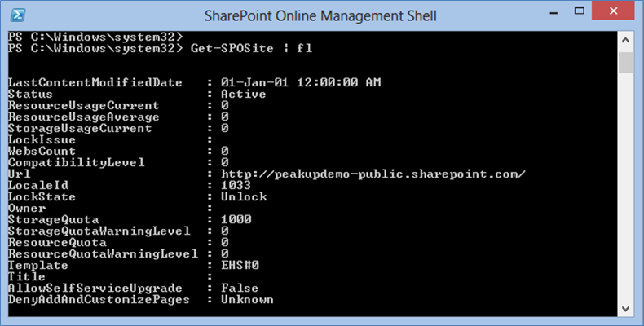Click the CompatibilityLevel label
The height and width of the screenshot is (326, 644).
pos(76,162)
